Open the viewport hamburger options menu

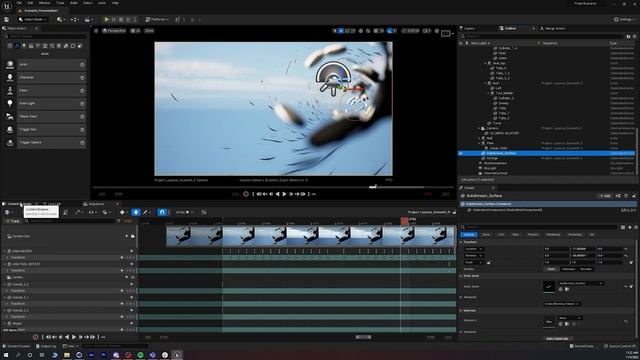(x=96, y=31)
